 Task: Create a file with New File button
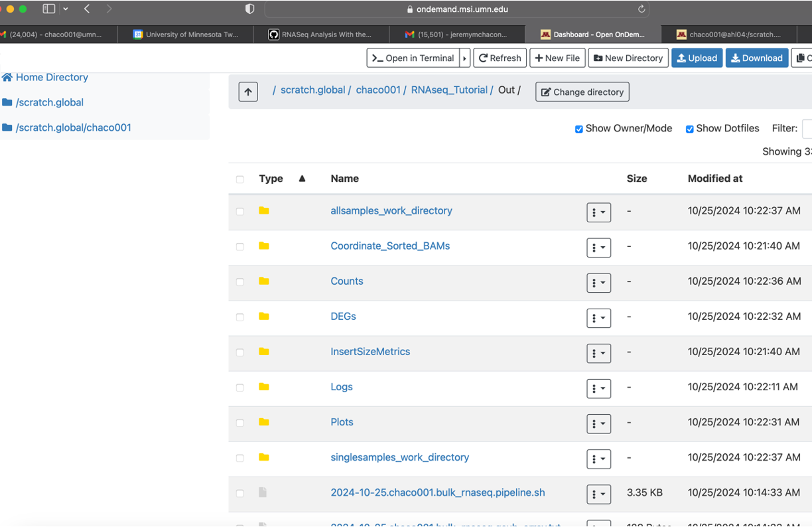557,58
